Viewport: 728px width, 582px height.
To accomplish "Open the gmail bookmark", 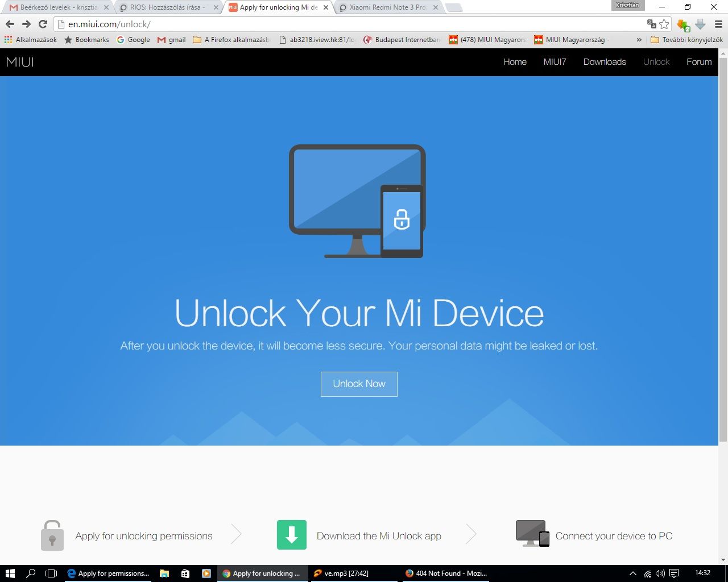I will pos(171,40).
